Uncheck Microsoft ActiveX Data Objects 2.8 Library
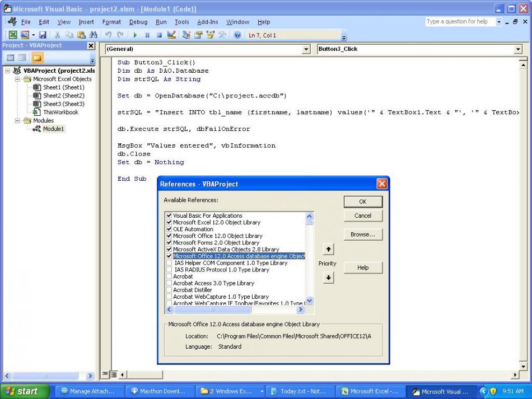 point(169,249)
